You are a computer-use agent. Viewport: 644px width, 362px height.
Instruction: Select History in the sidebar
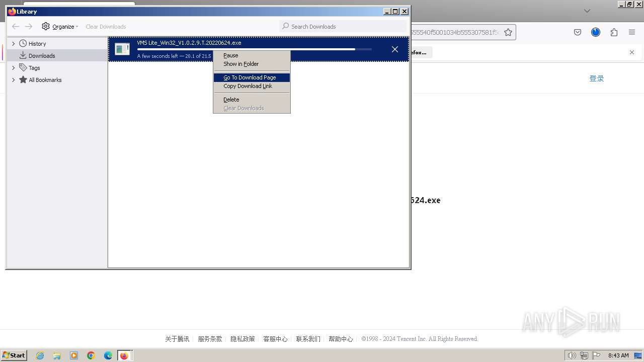coord(37,44)
